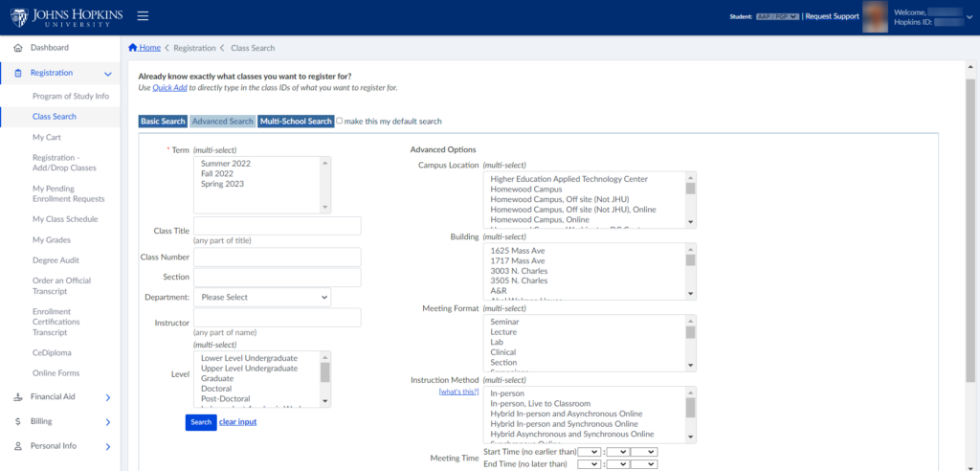Click the Billing dollar icon
Screen dimensions: 980x471
[18, 421]
